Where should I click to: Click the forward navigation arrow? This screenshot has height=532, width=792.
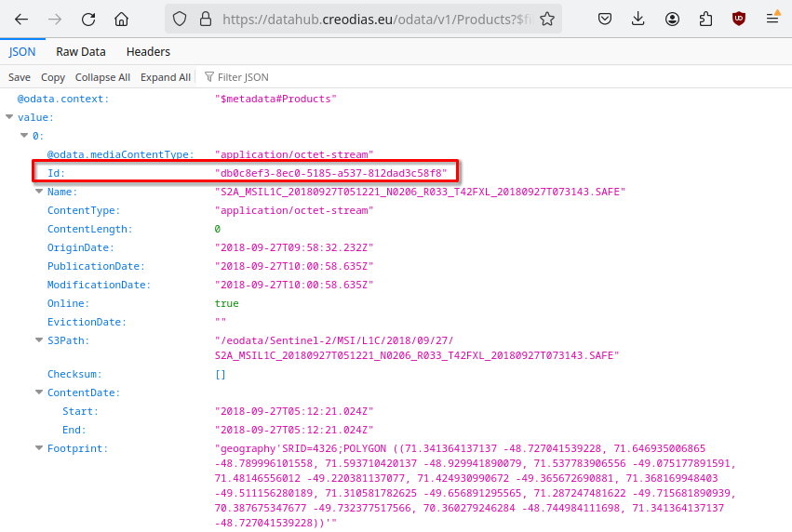click(x=55, y=20)
